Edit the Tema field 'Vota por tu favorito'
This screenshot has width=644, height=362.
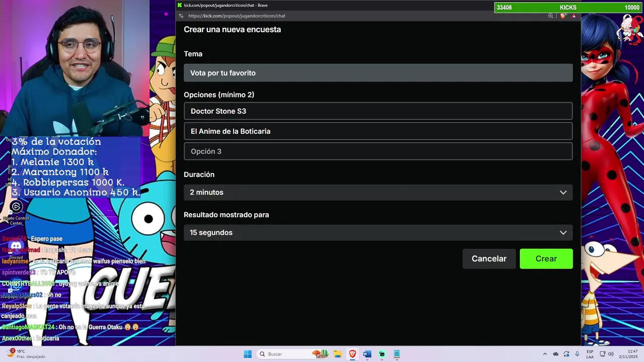coord(378,73)
